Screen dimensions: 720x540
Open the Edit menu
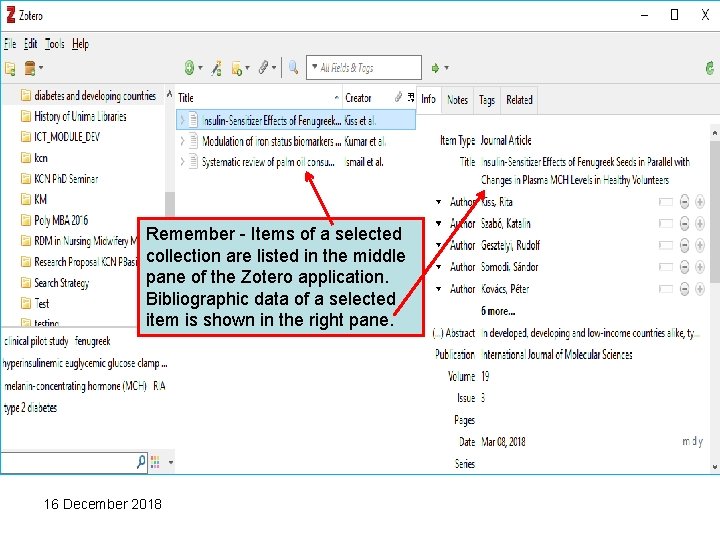click(x=30, y=44)
